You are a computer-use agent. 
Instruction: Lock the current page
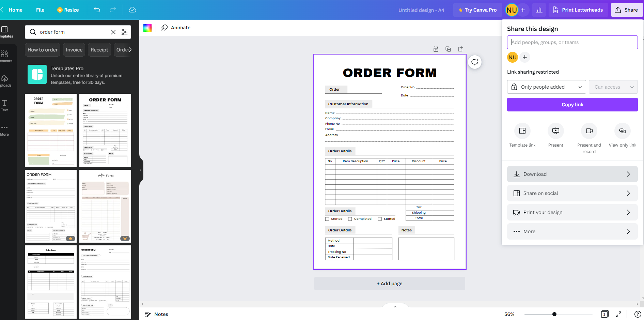tap(436, 49)
